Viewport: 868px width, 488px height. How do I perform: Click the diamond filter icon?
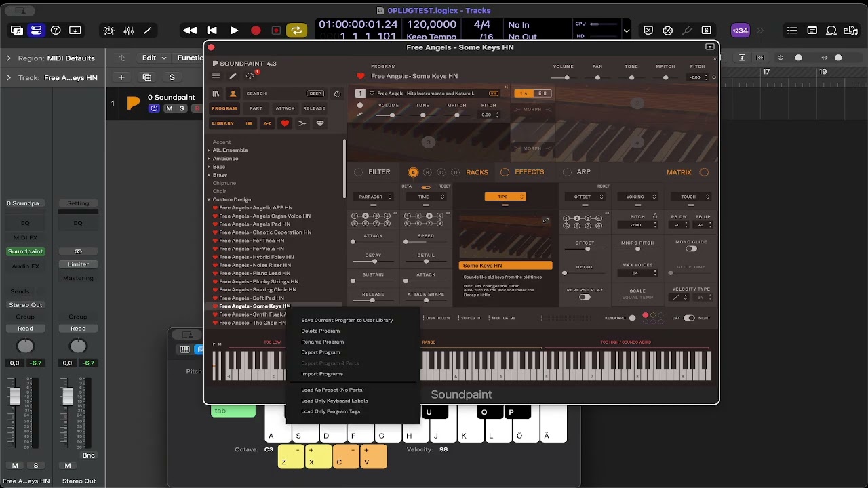point(320,123)
